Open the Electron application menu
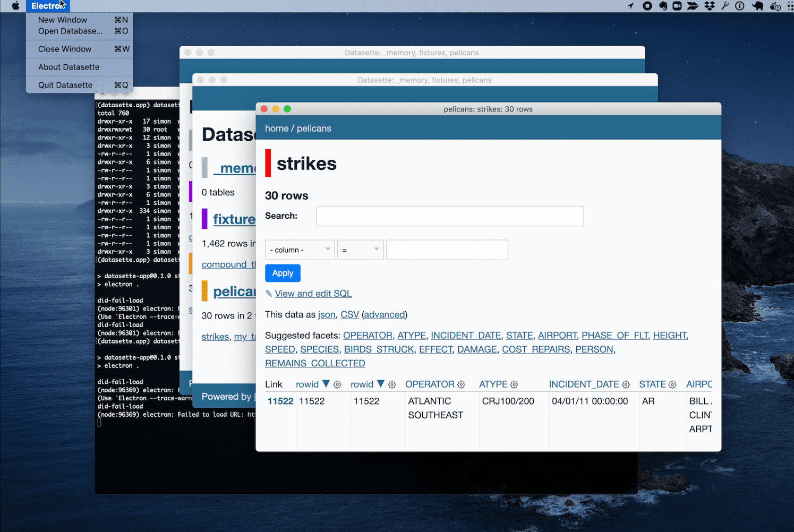794x532 pixels. (x=48, y=6)
